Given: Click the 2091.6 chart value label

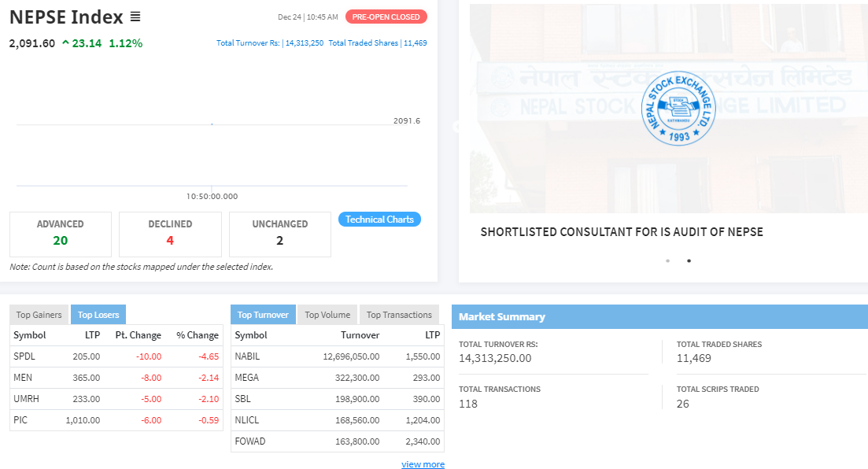Looking at the screenshot, I should tap(407, 120).
